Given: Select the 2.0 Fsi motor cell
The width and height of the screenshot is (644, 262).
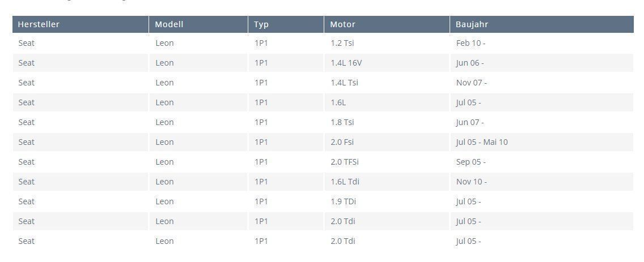Looking at the screenshot, I should [342, 142].
